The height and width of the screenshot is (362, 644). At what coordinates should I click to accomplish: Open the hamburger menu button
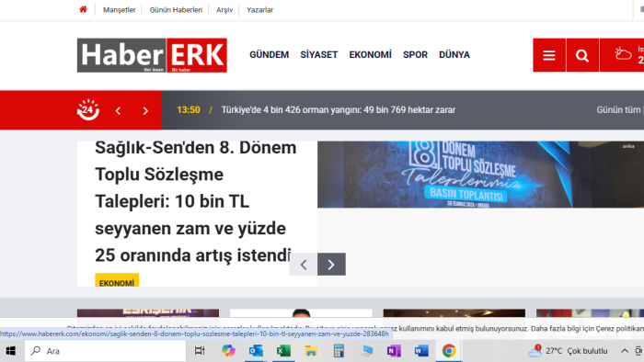click(549, 55)
